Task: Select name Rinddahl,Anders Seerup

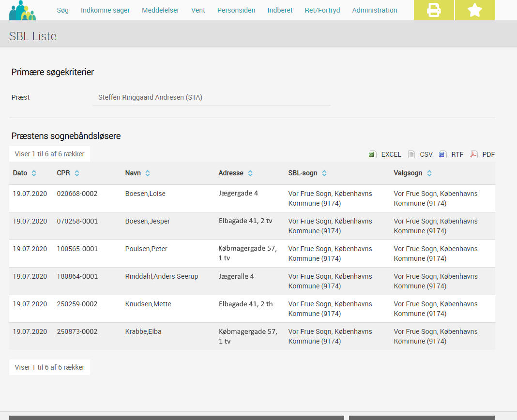Action: coord(162,276)
